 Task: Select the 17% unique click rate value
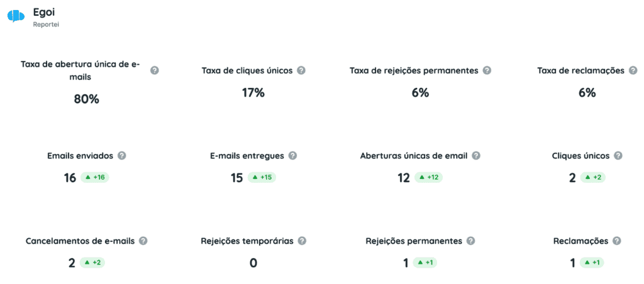click(253, 93)
